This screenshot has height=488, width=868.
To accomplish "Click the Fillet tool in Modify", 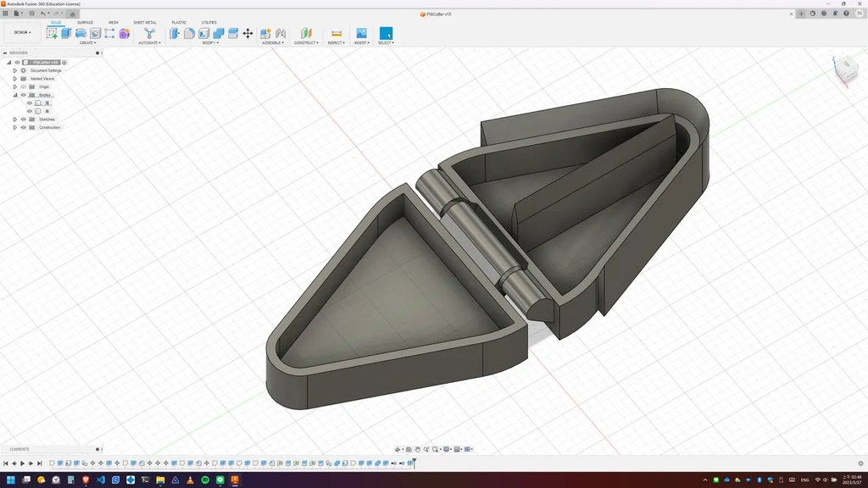I will click(x=189, y=33).
